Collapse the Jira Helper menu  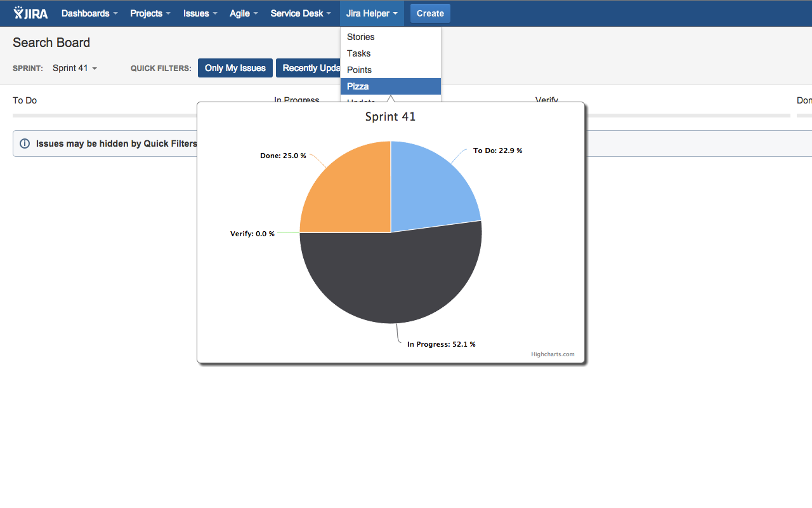click(x=372, y=13)
